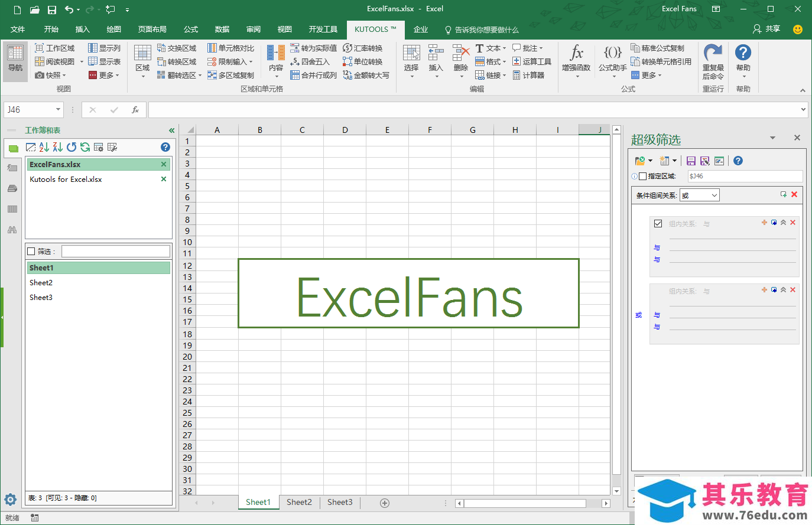The image size is (812, 525).
Task: Open the 超级筛选 pane options dropdown arrow
Action: [x=772, y=138]
